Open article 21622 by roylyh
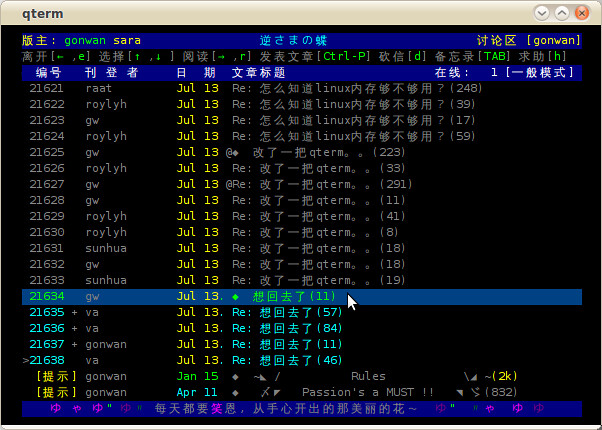 point(302,104)
